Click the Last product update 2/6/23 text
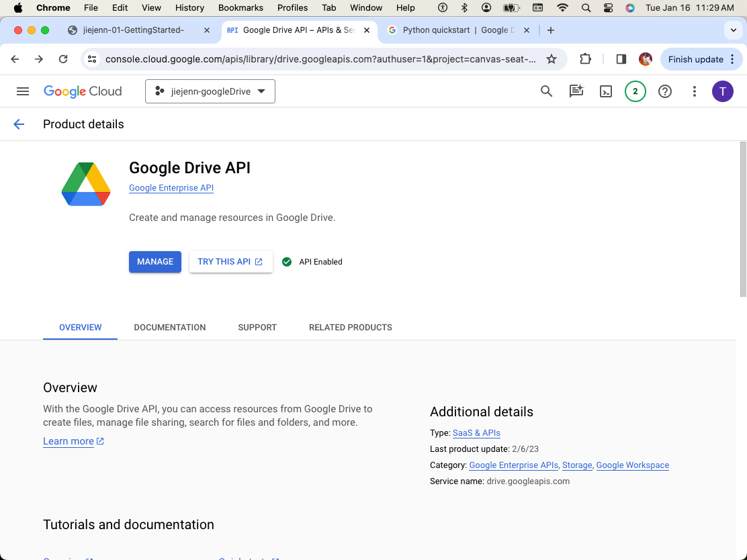 [484, 449]
